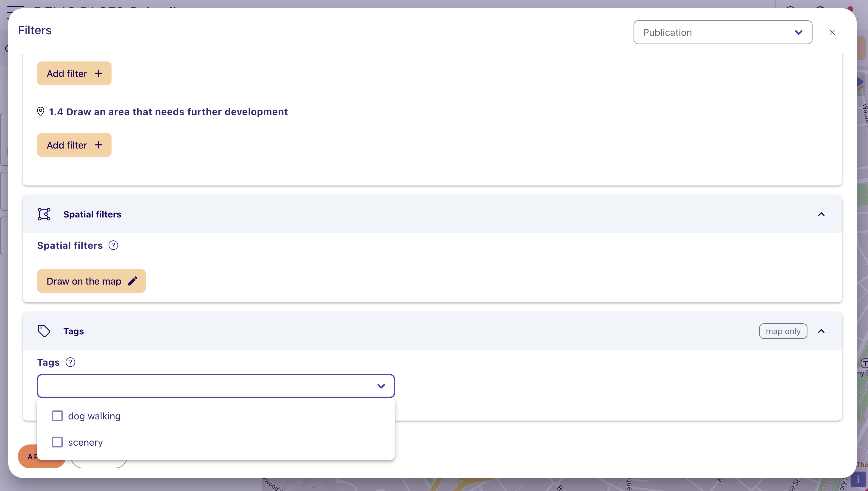Add filter under 1.4 Draw an area
Screen dimensions: 868x491
tap(74, 145)
